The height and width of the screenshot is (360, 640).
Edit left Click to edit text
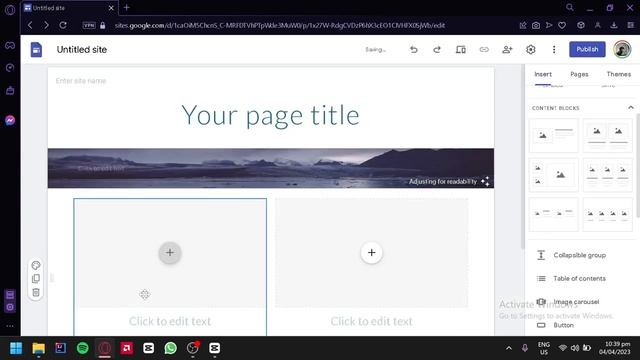[170, 321]
